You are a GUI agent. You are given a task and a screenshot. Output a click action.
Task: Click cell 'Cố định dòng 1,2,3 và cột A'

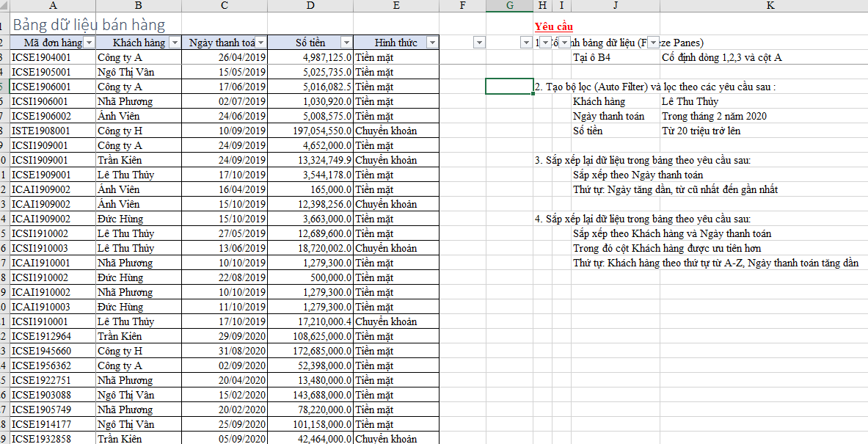tap(722, 57)
